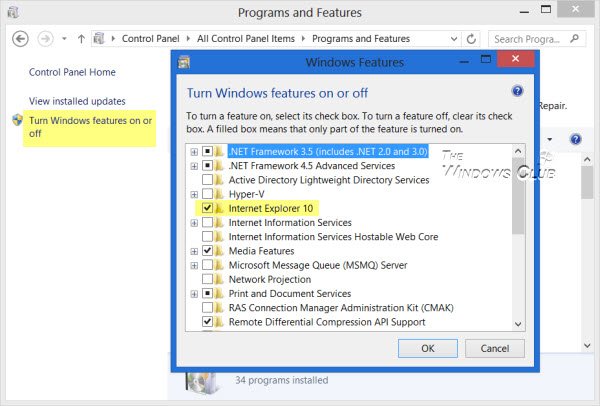This screenshot has width=600, height=406.
Task: Click the Refresh button in address bar
Action: (x=471, y=39)
